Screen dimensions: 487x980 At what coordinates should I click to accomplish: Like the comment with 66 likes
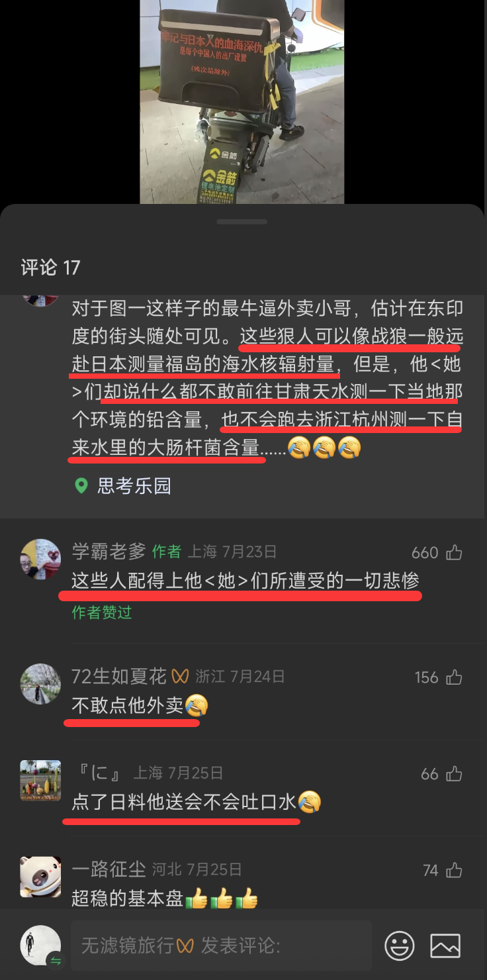click(454, 773)
